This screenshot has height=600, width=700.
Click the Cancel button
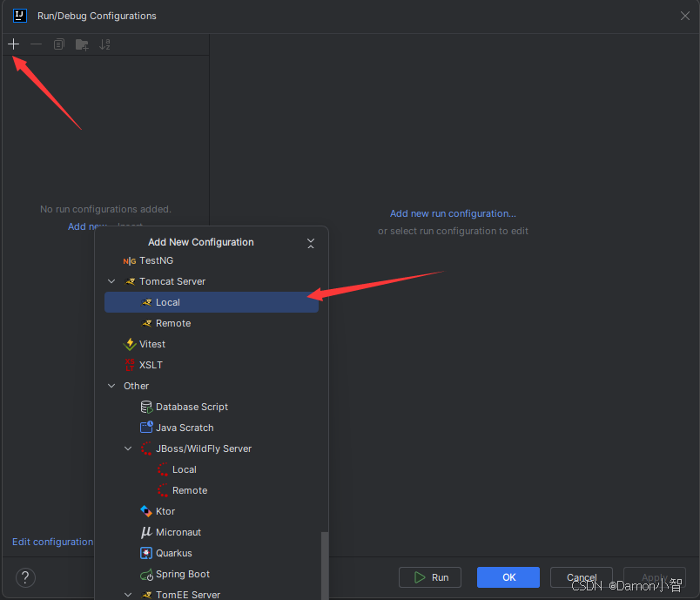click(582, 577)
